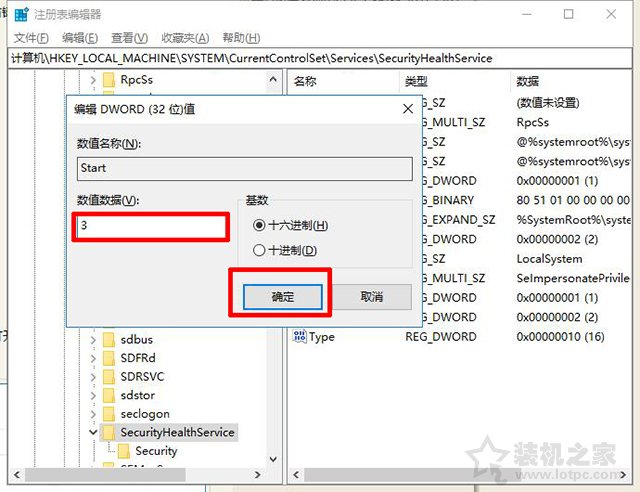The image size is (640, 492).
Task: Expand the sdstor tree node
Action: point(93,396)
